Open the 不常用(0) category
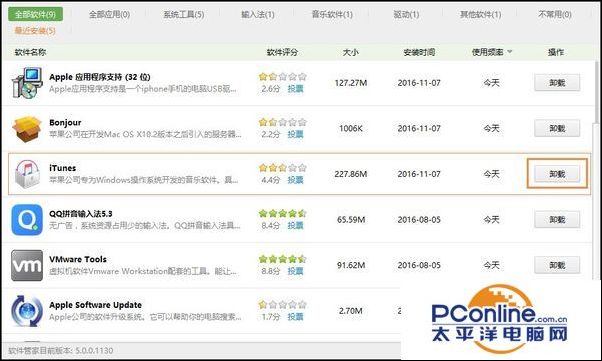 pos(555,15)
